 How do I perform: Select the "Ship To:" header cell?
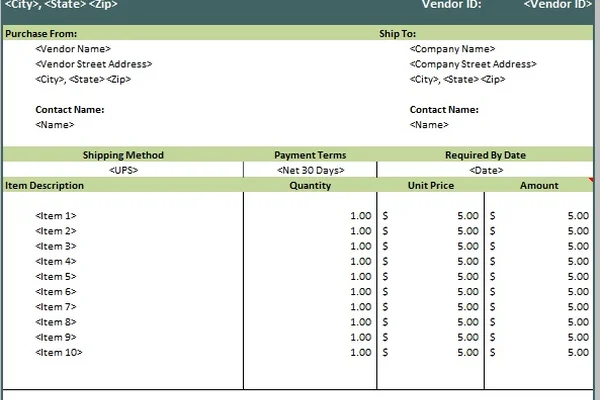coord(397,34)
